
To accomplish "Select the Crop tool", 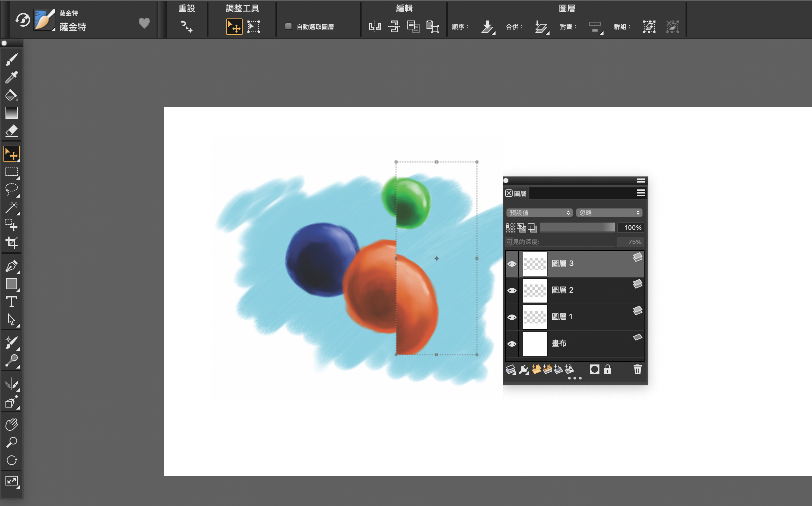I will (11, 243).
